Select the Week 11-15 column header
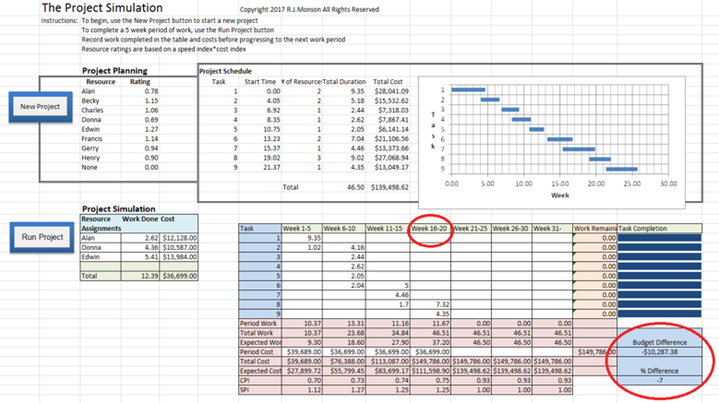Viewport: 719px width, 403px height. tap(387, 228)
